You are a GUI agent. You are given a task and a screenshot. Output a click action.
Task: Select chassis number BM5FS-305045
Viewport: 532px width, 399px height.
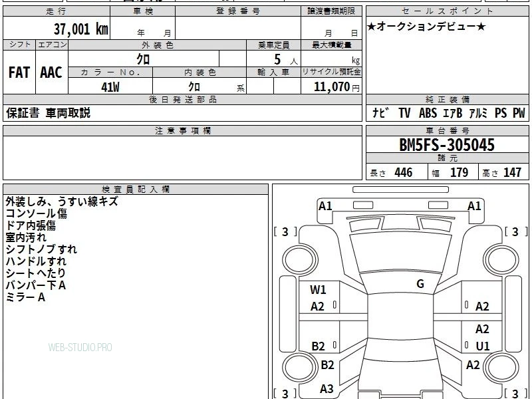click(447, 145)
